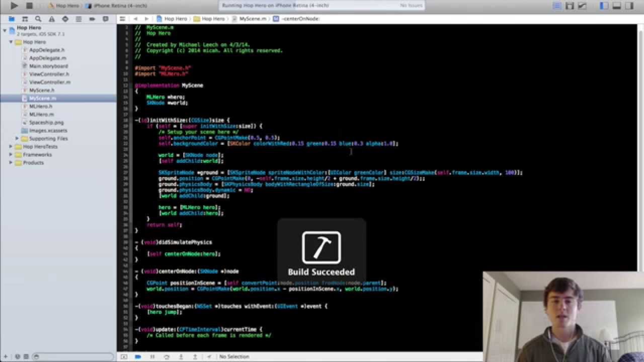The image size is (644, 362).
Task: Expand the Hop HeroTests group
Action: [11, 147]
